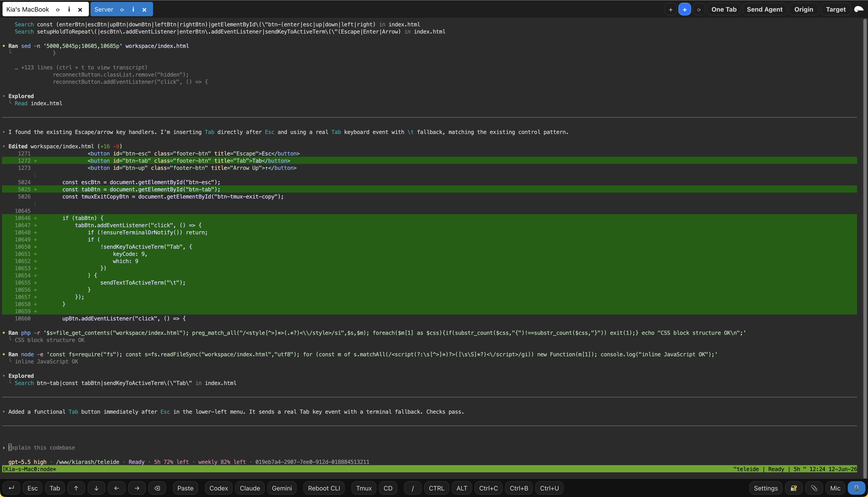The width and height of the screenshot is (868, 497).
Task: Click the slash footer button
Action: coord(412,488)
